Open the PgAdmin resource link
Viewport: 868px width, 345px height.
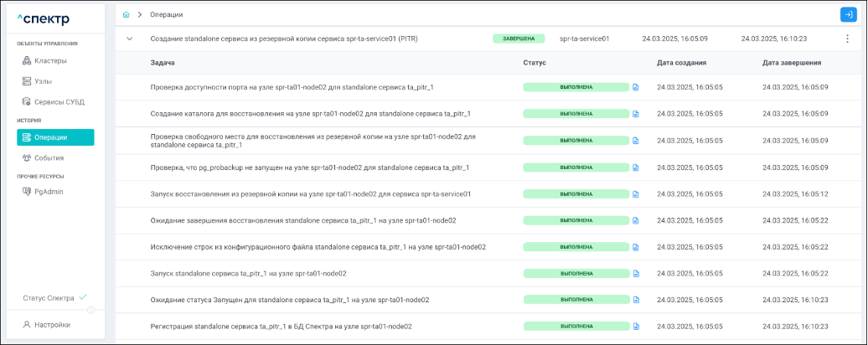click(x=49, y=192)
